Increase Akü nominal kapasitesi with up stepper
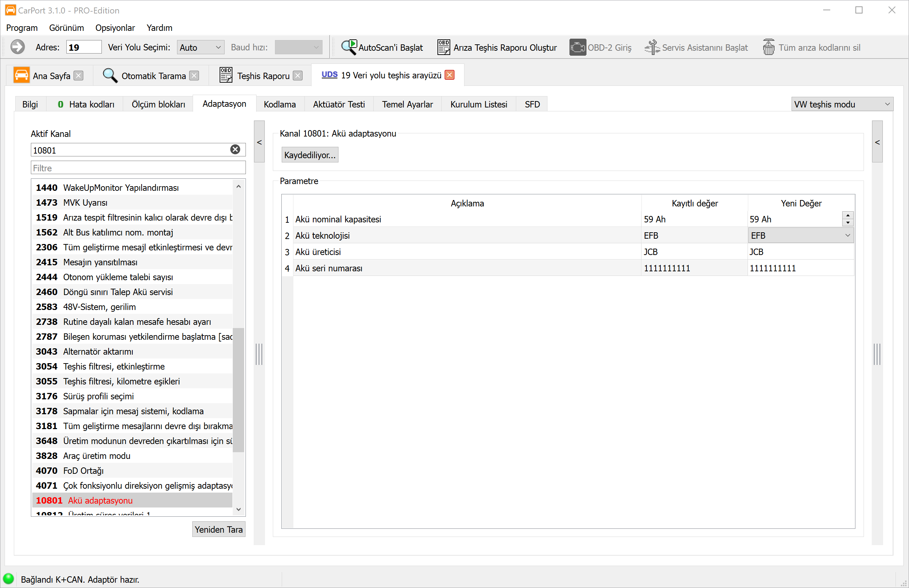 click(x=848, y=216)
